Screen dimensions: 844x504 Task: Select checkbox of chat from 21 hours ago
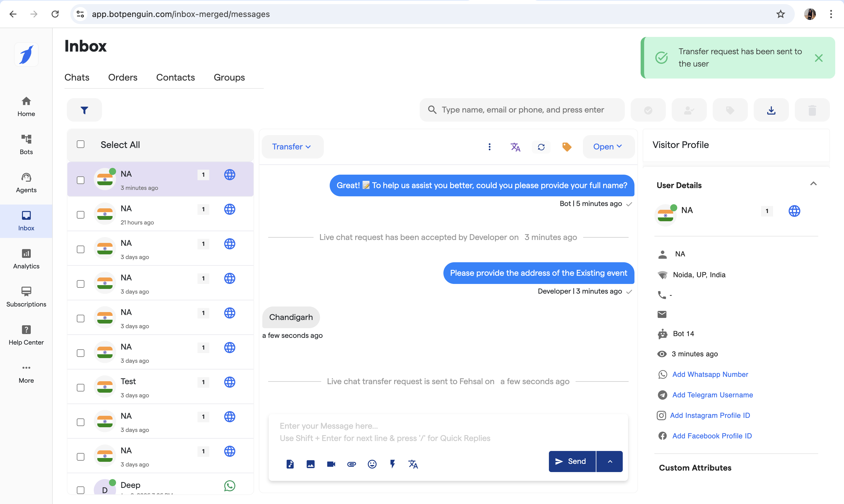click(81, 215)
